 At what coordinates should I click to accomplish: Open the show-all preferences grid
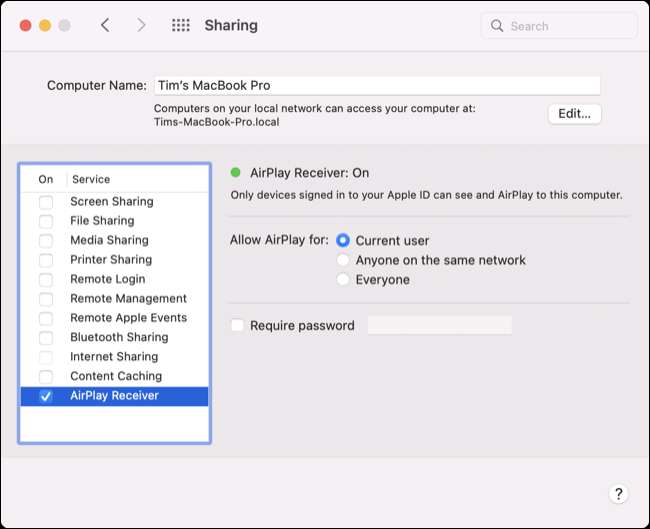(x=181, y=25)
